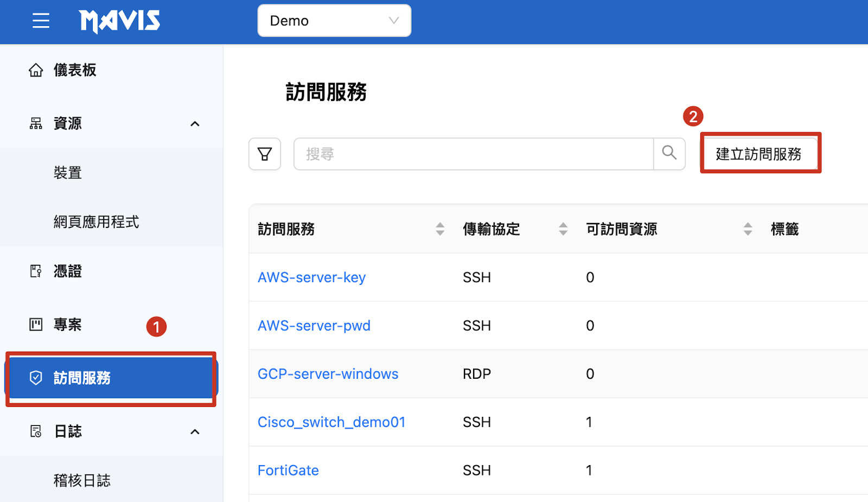Sort by 傳輸協定 column arrows
Image resolution: width=868 pixels, height=502 pixels.
563,229
